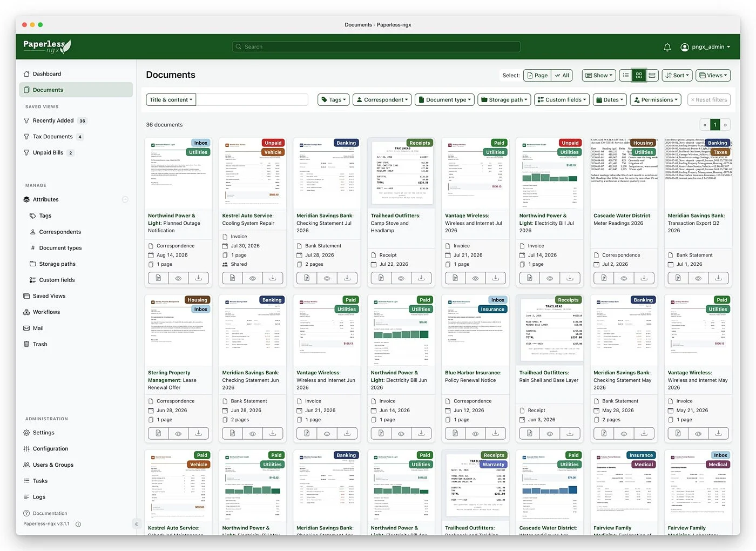Open the Correspondent filter dropdown
The width and height of the screenshot is (756, 551).
[382, 100]
